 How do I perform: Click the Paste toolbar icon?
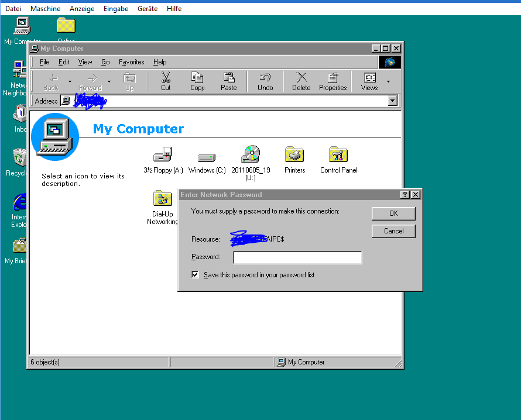click(x=229, y=81)
